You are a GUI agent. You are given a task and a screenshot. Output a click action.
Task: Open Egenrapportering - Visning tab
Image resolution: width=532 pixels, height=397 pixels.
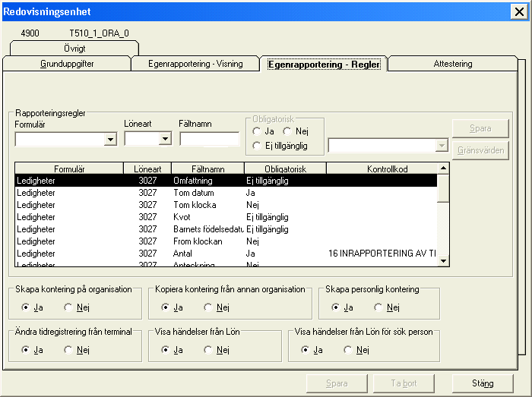click(x=195, y=64)
